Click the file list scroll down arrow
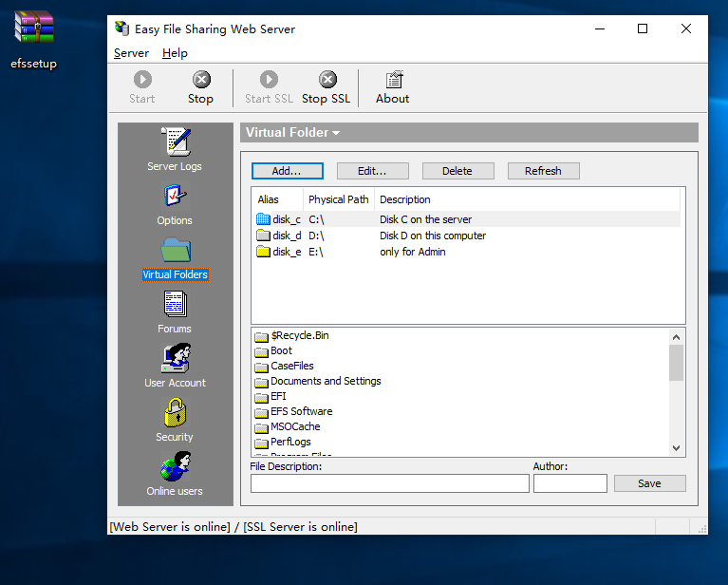Screen dimensions: 728x585 pos(676,448)
